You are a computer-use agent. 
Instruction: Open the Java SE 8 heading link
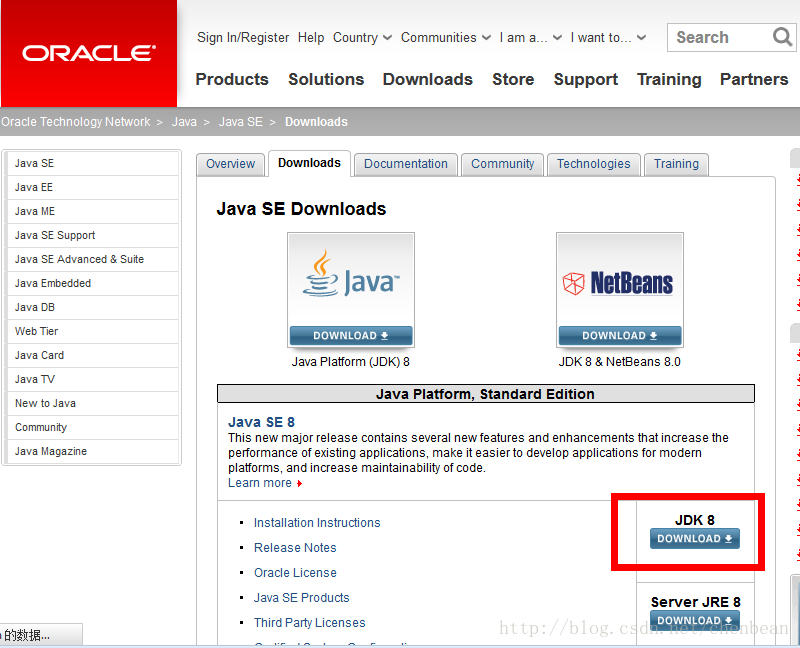[x=261, y=422]
